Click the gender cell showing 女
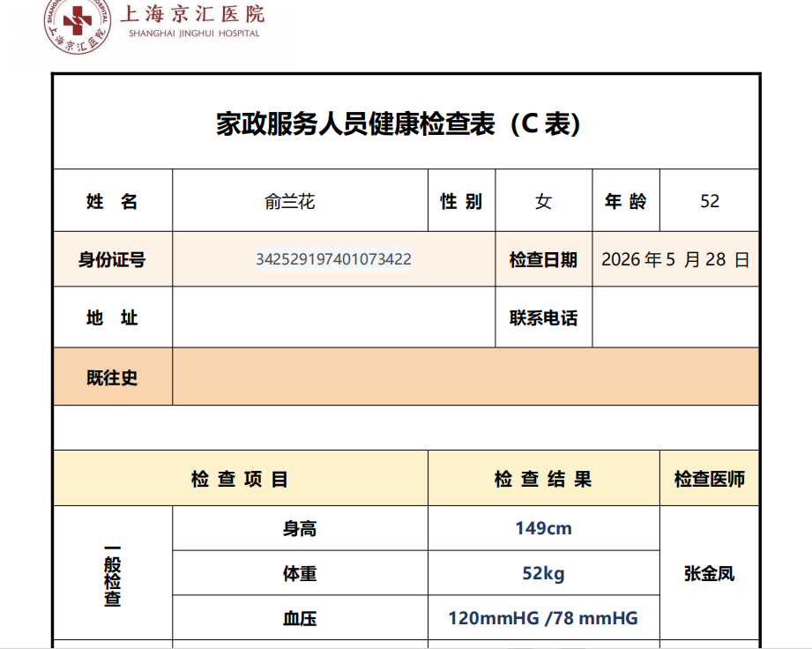Image resolution: width=812 pixels, height=649 pixels. point(544,200)
